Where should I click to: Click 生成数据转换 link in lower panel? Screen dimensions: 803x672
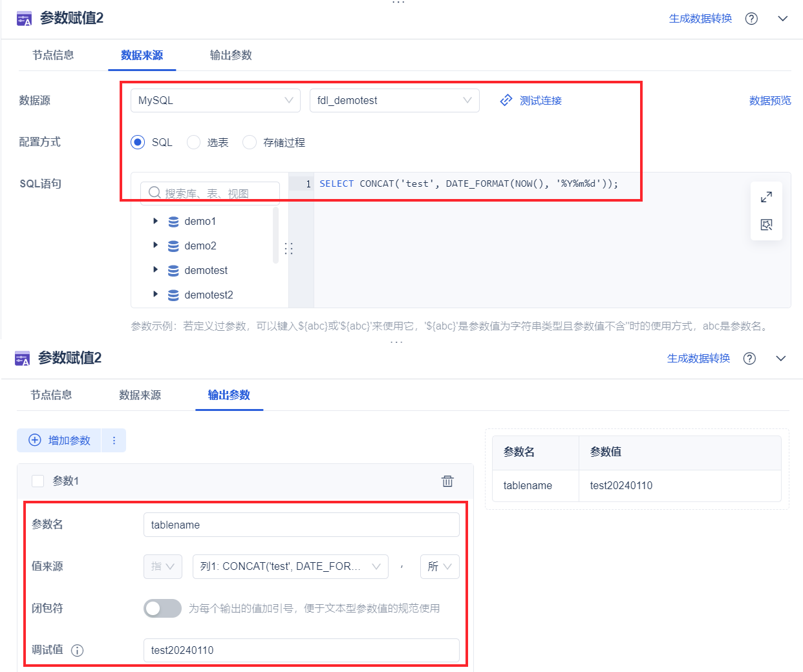tap(699, 359)
